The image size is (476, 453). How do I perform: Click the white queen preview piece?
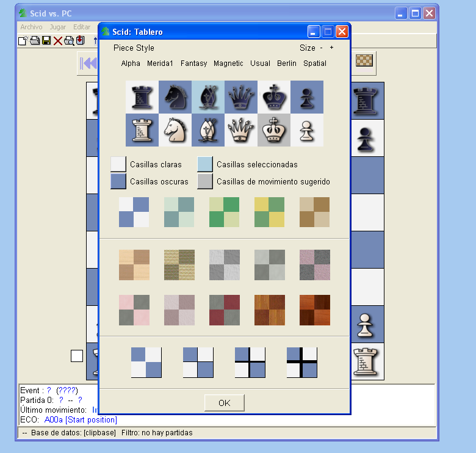click(x=241, y=130)
